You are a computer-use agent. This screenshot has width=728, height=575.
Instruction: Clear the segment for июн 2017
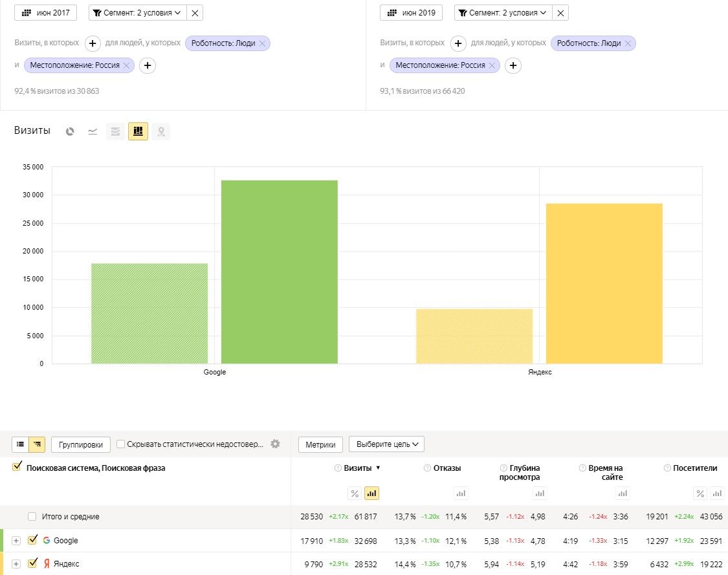point(195,13)
